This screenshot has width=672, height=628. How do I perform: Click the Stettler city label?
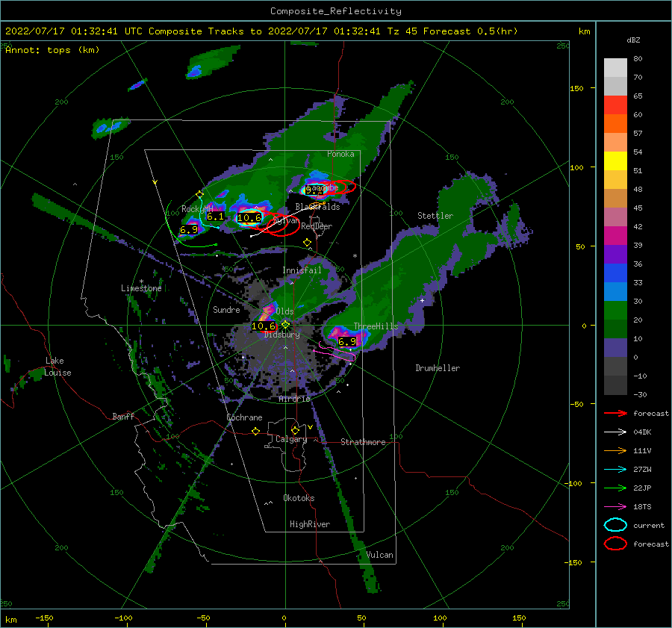[x=435, y=216]
